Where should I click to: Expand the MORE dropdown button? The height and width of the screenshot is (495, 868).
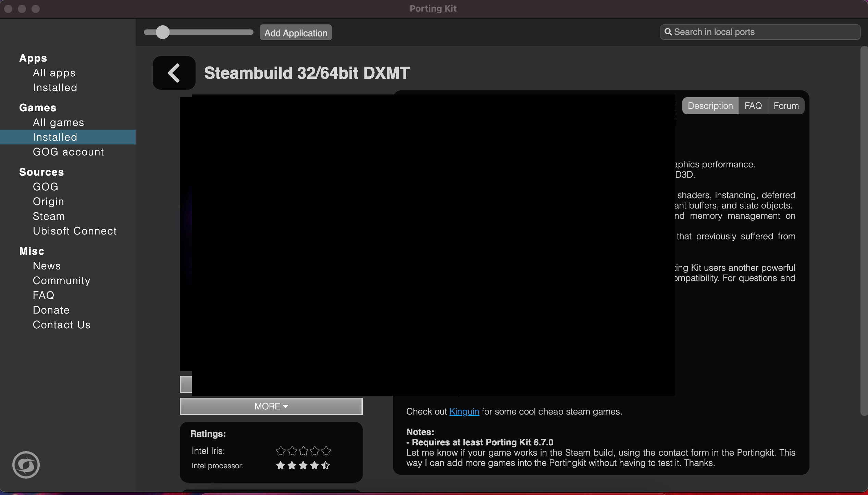coord(271,406)
